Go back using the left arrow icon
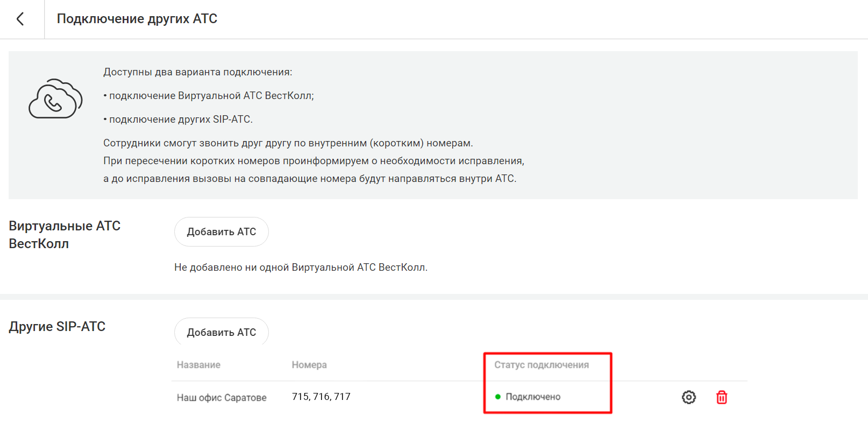The width and height of the screenshot is (868, 443). [x=20, y=19]
